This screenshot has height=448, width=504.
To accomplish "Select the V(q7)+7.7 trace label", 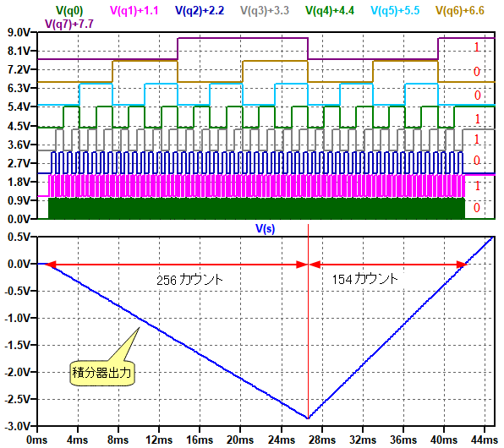I will (69, 24).
